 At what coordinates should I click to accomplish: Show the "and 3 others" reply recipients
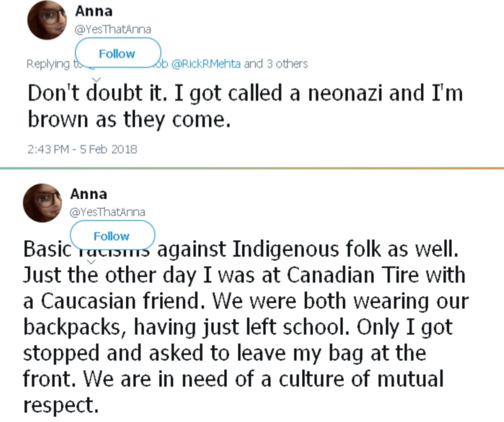click(x=276, y=63)
